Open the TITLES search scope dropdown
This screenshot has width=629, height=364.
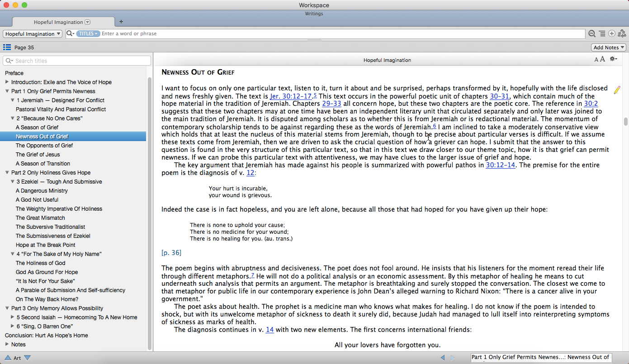pos(88,33)
